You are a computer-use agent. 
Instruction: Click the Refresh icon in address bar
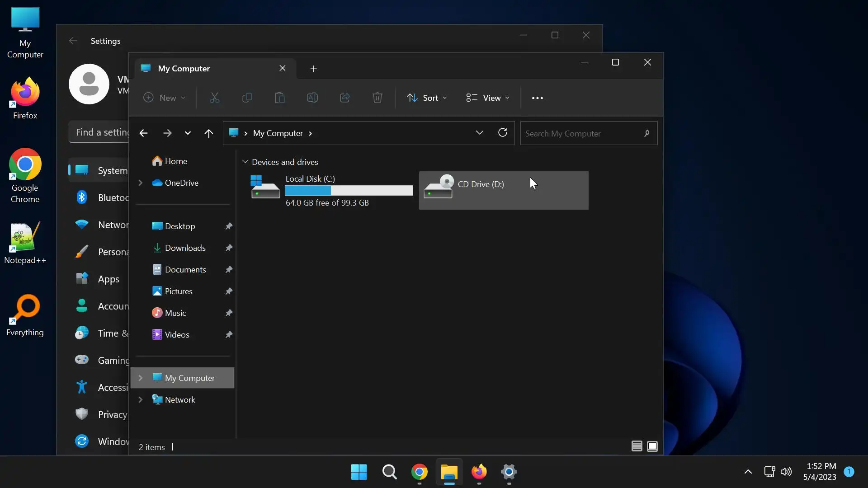click(502, 133)
